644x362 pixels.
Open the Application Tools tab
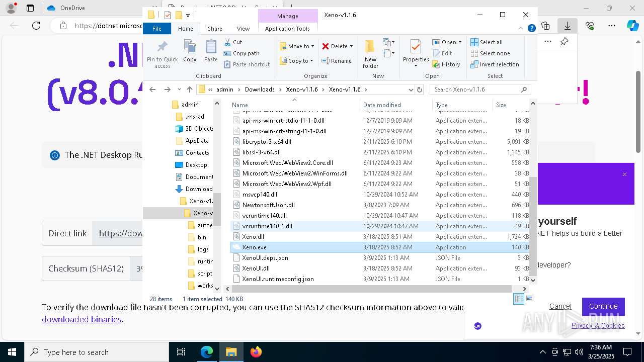[287, 29]
